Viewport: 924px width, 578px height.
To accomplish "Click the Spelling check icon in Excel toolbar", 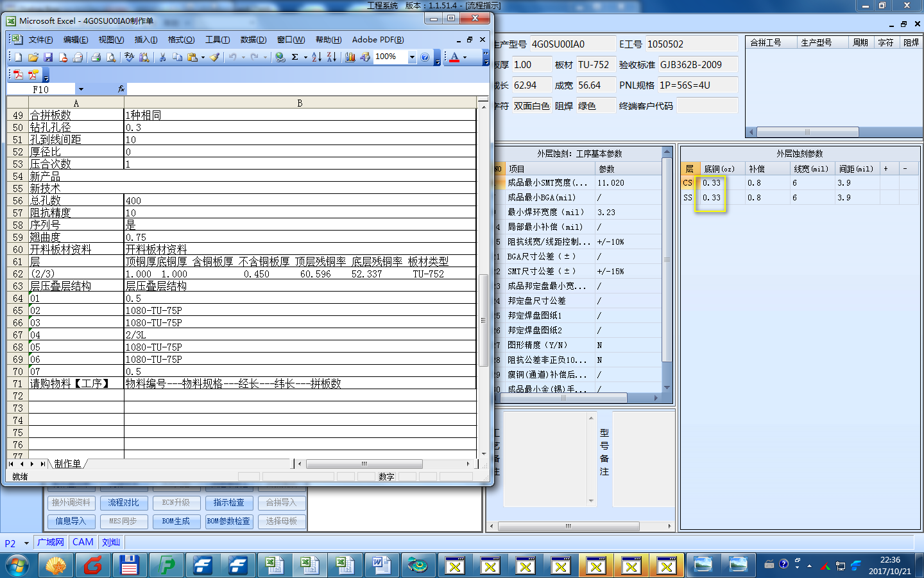I will (x=129, y=57).
